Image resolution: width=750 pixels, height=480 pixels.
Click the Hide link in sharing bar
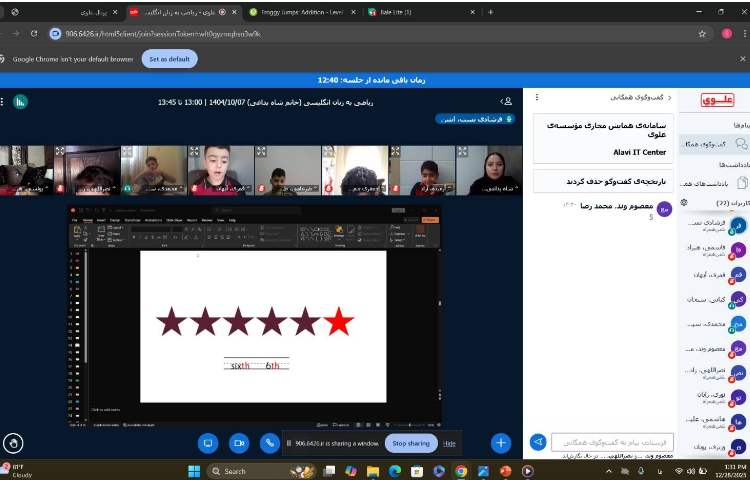point(449,444)
